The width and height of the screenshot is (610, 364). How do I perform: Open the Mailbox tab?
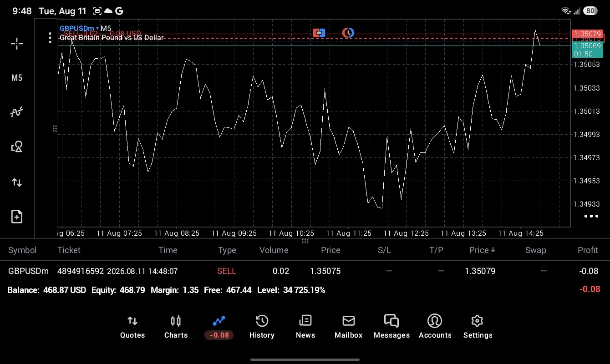(349, 327)
